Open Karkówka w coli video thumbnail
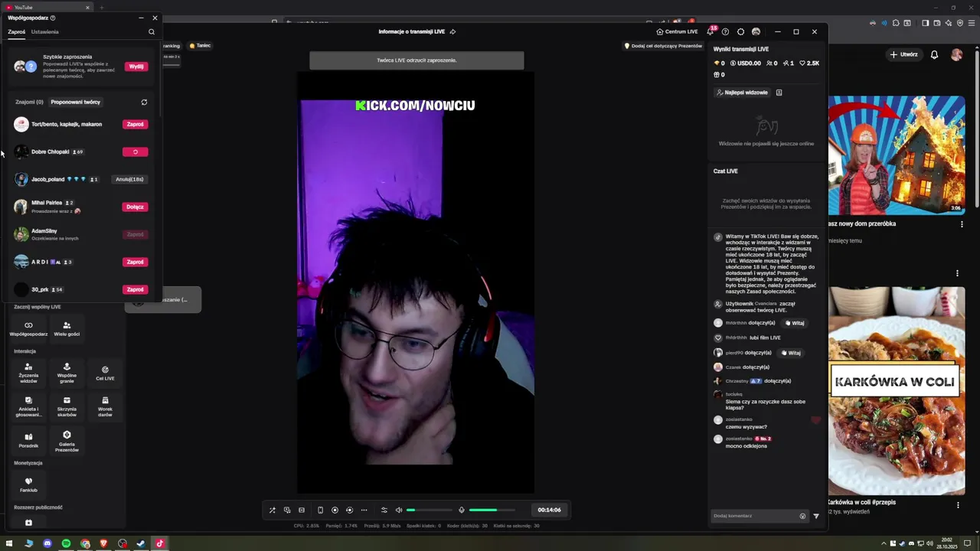Image resolution: width=980 pixels, height=551 pixels. click(897, 391)
